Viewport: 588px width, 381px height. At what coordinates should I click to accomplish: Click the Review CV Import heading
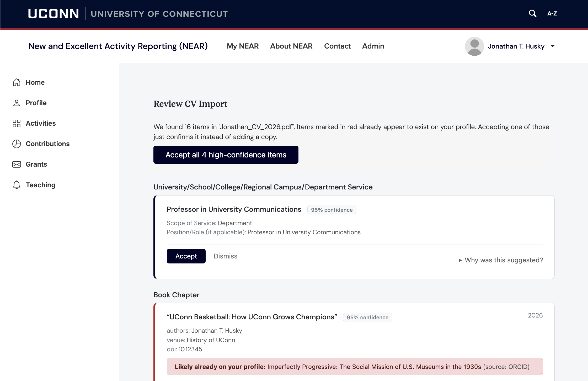click(x=190, y=104)
